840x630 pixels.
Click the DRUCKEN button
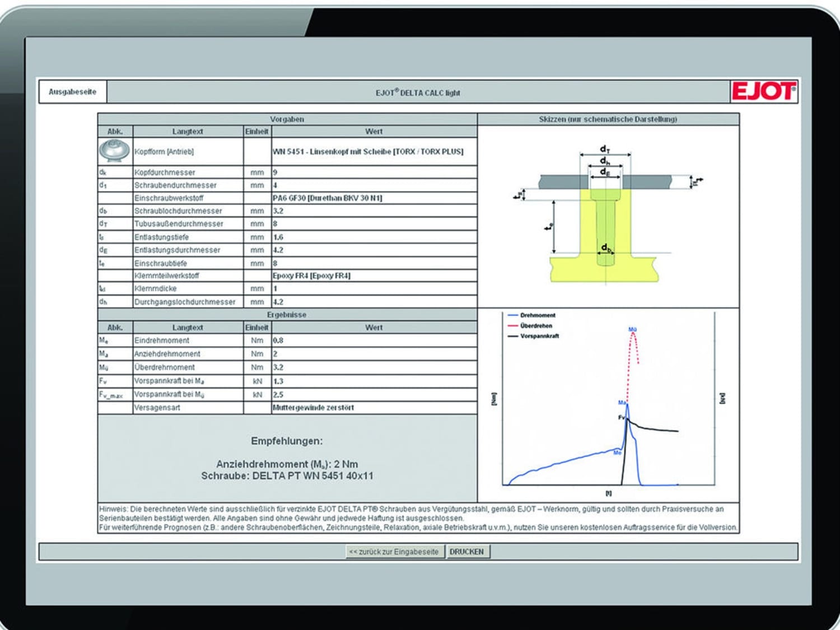click(467, 552)
